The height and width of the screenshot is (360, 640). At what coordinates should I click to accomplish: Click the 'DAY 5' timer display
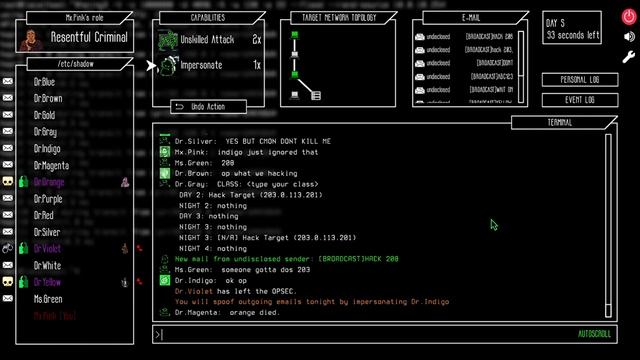pyautogui.click(x=572, y=28)
